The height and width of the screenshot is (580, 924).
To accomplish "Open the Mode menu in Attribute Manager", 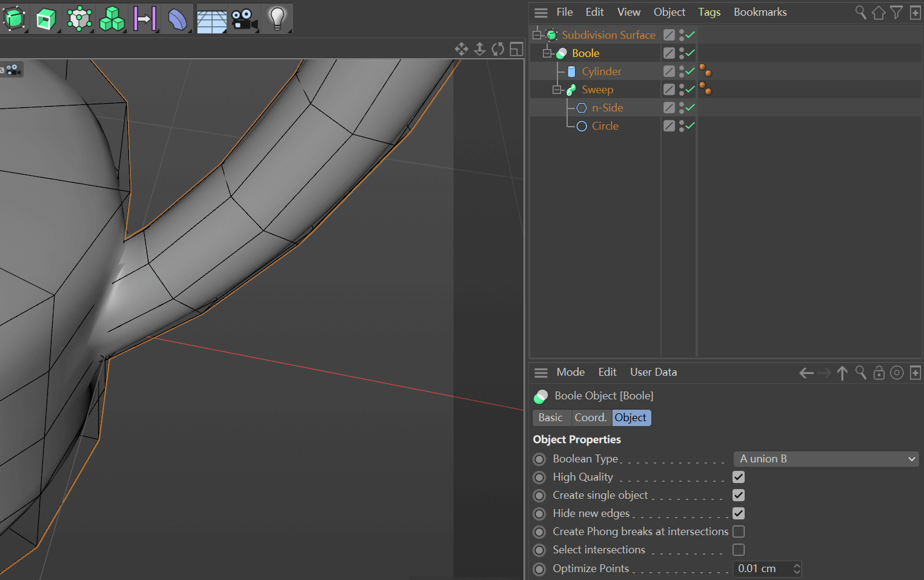I will click(x=571, y=372).
